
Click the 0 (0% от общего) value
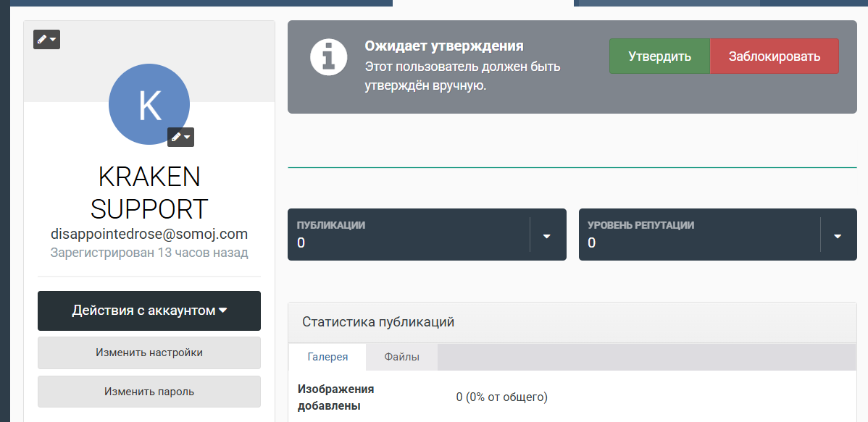point(501,397)
